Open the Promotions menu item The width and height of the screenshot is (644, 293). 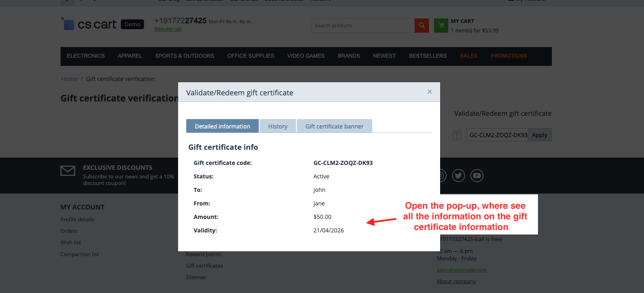point(509,56)
